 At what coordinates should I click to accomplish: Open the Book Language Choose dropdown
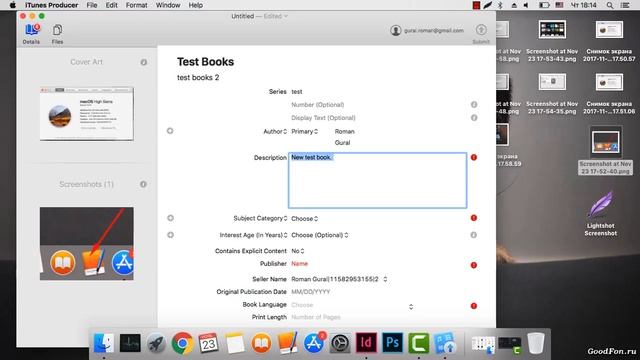(352, 305)
